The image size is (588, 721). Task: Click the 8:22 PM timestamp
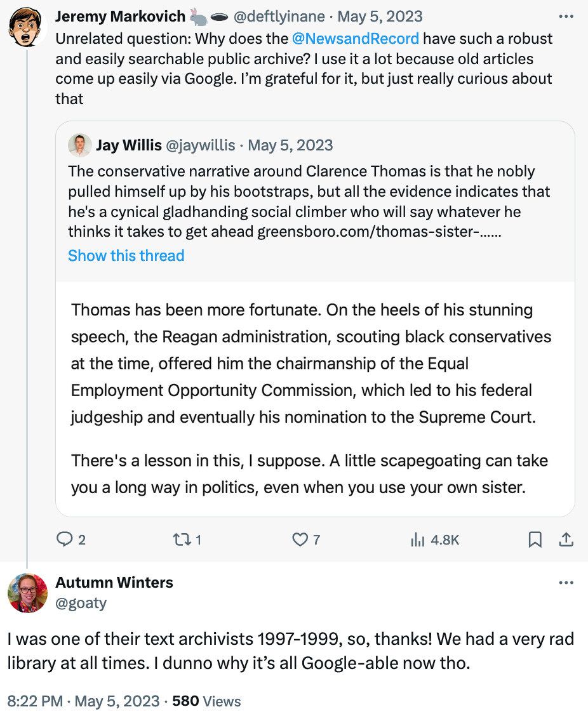tap(35, 701)
